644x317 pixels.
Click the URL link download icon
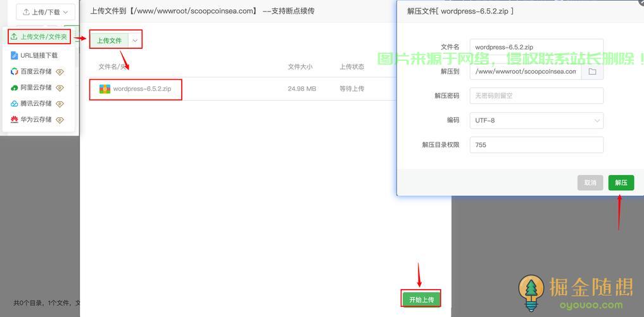tap(15, 56)
